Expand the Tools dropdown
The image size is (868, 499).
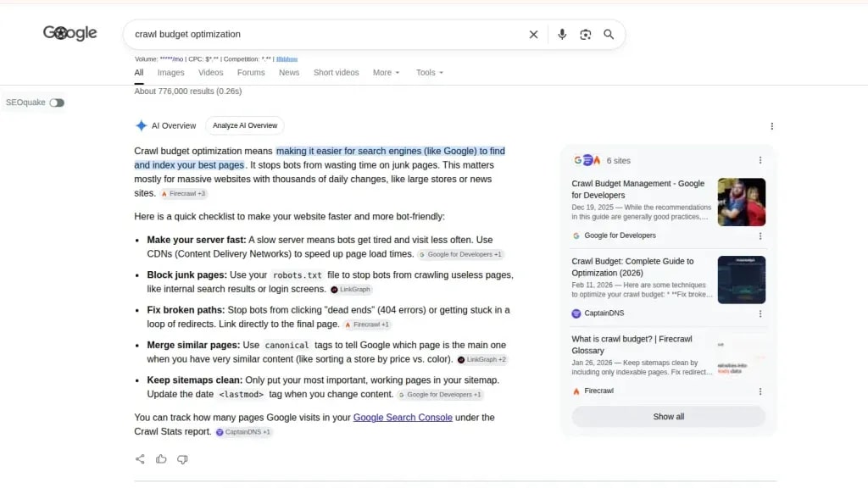430,73
